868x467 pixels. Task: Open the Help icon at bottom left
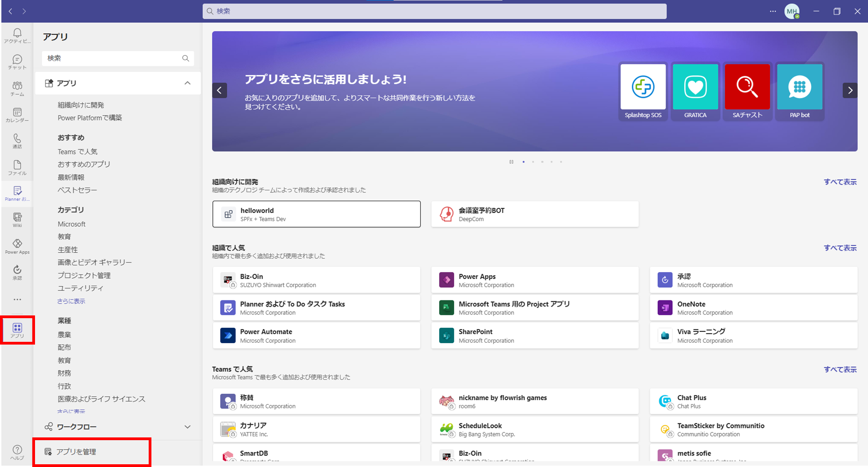(17, 452)
